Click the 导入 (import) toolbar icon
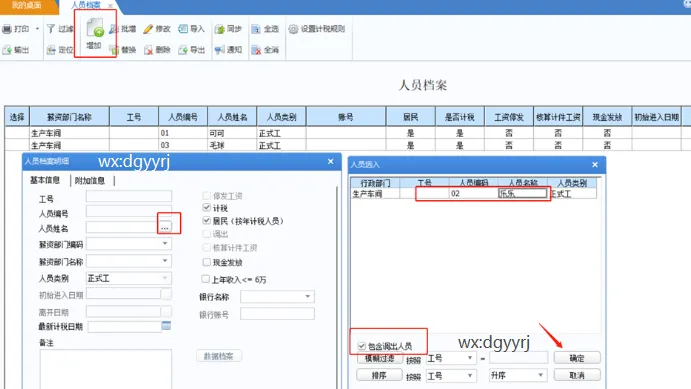 183,29
